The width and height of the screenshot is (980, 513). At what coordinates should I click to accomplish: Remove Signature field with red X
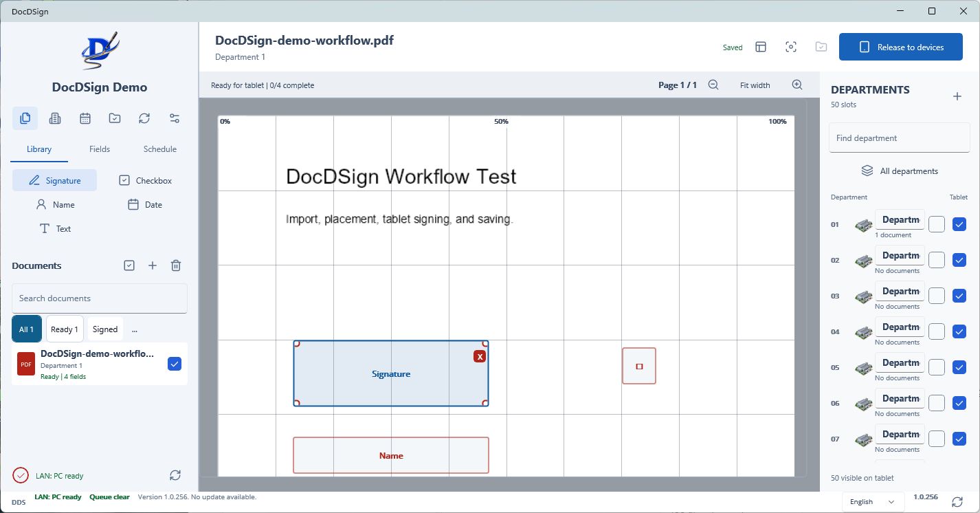coord(480,356)
